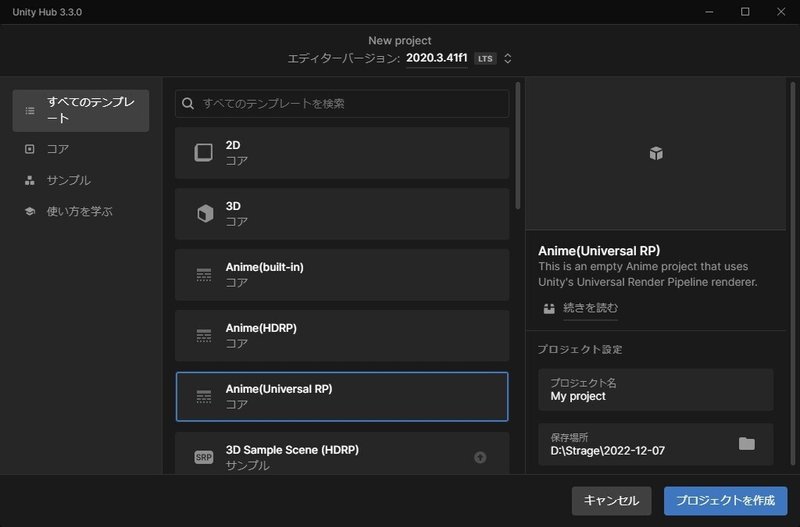Image resolution: width=800 pixels, height=527 pixels.
Task: Click the Anime(Universal RP) template icon
Action: pyautogui.click(x=204, y=396)
